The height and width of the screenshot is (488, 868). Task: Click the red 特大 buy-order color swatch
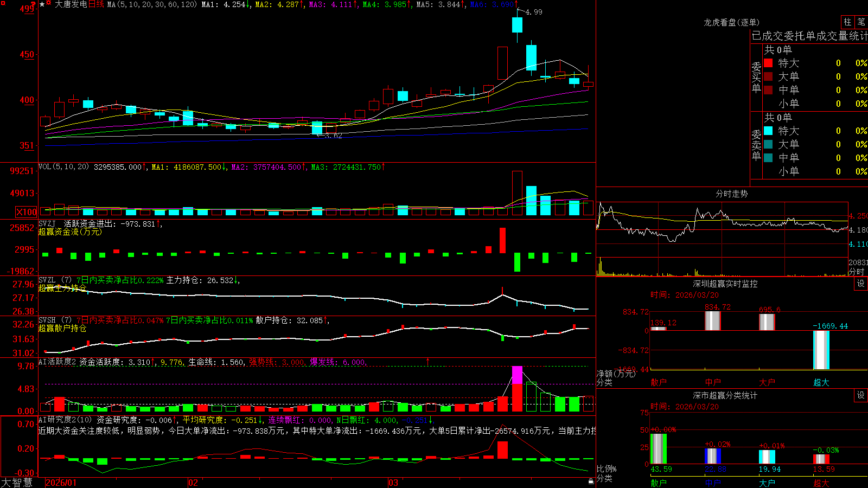coord(768,63)
